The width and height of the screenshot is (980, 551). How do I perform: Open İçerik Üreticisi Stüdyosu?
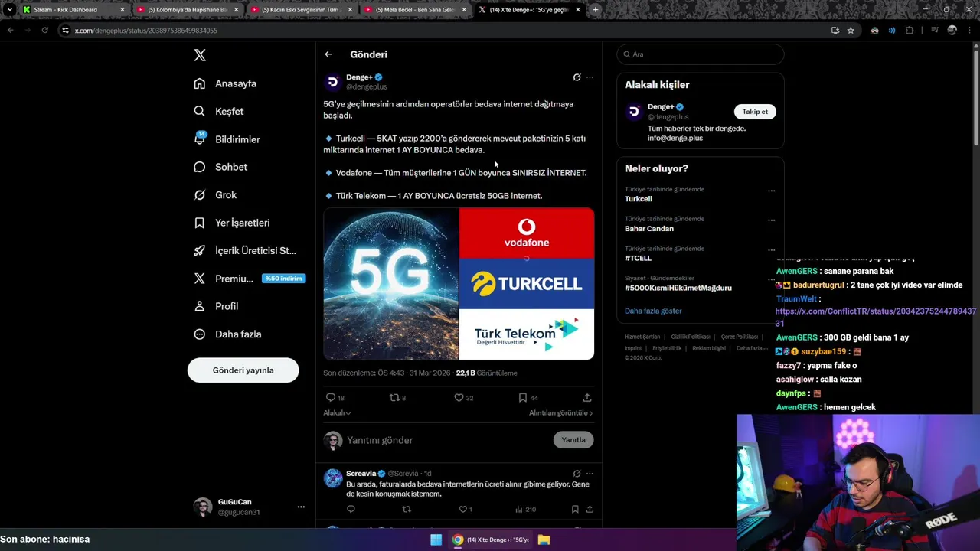245,250
